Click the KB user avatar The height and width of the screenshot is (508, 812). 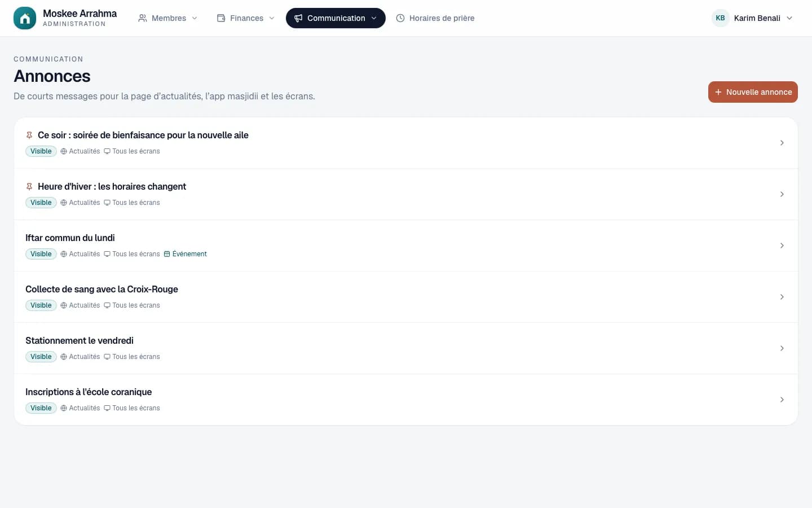720,18
